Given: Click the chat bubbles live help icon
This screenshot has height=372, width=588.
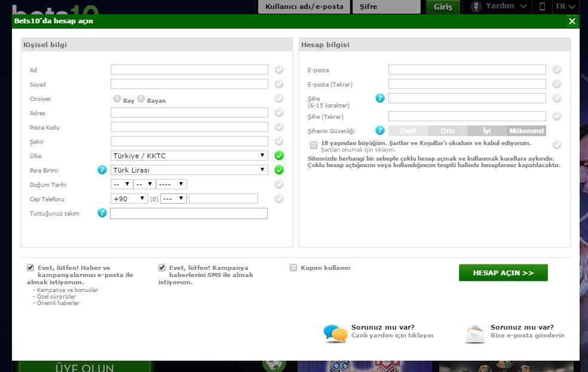Looking at the screenshot, I should [335, 333].
